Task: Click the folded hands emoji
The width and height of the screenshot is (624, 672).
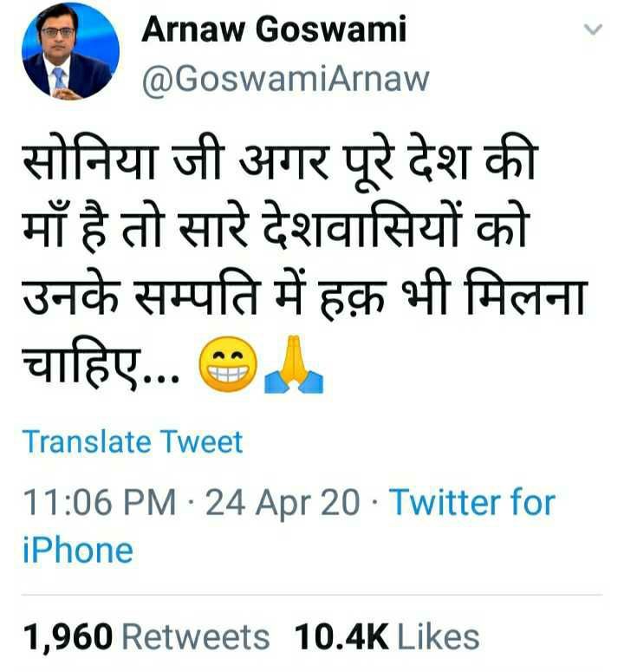Action: 294,364
